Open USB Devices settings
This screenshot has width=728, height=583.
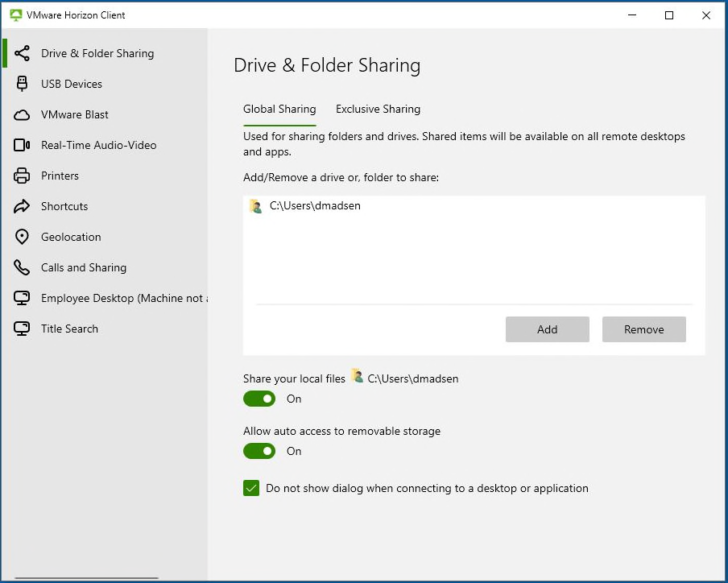point(105,84)
